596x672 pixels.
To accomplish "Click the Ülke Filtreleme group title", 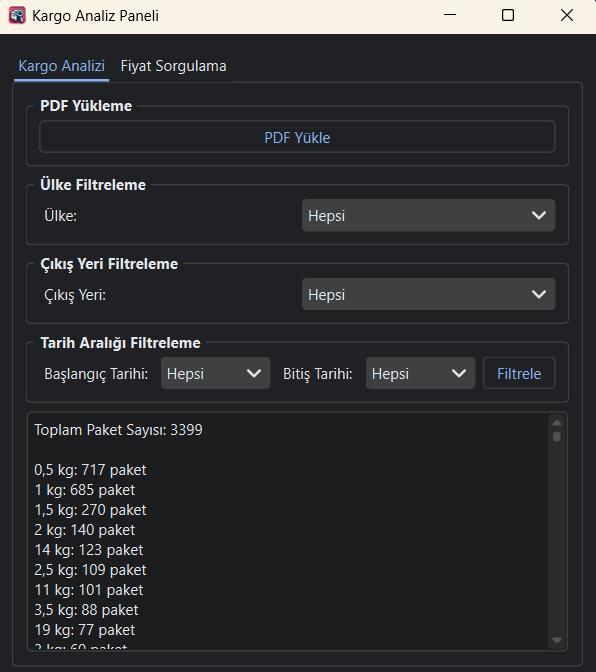I will click(x=93, y=185).
